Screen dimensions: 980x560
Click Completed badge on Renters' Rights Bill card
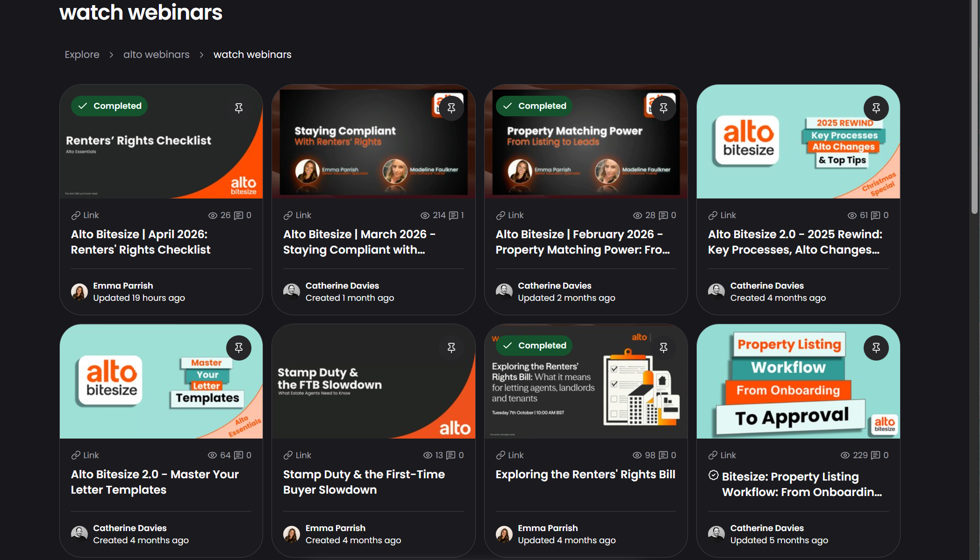tap(534, 346)
